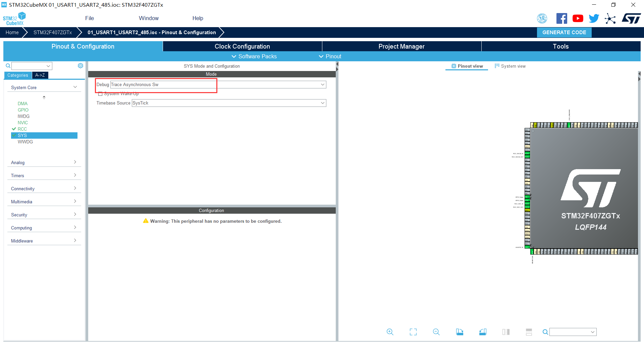Viewport: 644px width, 345px height.
Task: Collapse the System Core category
Action: [44, 87]
